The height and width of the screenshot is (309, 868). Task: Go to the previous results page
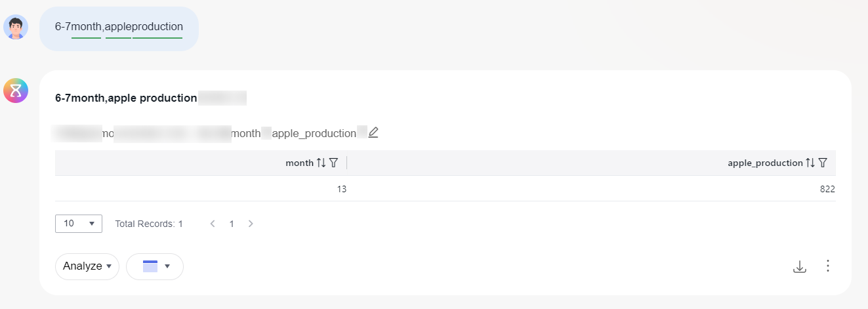pos(213,224)
